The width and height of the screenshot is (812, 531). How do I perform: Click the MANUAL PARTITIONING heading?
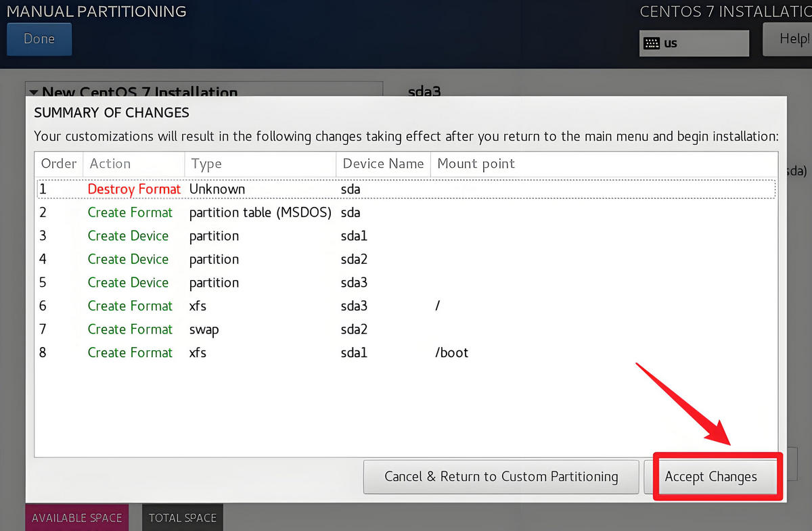pyautogui.click(x=96, y=11)
